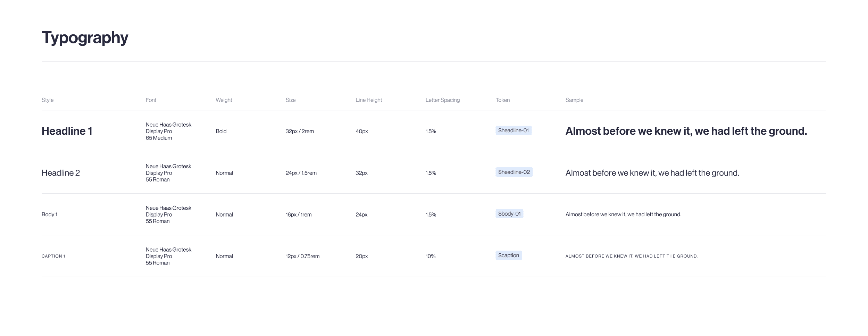The image size is (868, 336).
Task: Select the Token column header
Action: click(x=503, y=100)
